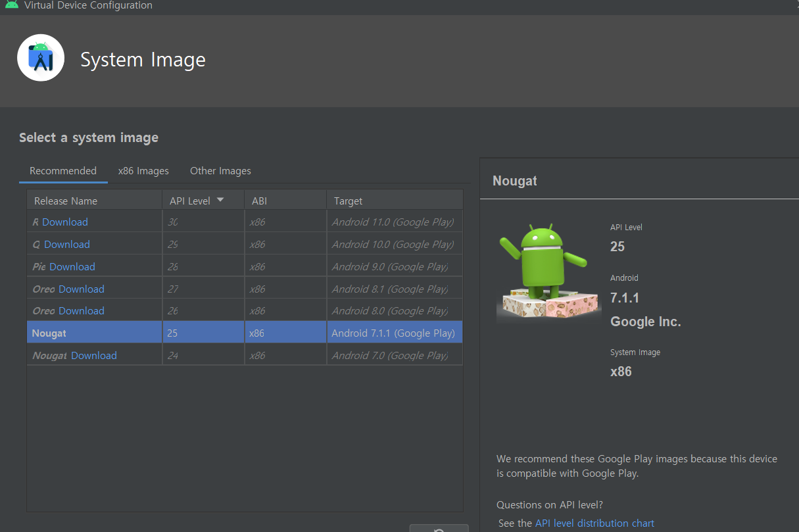Click the x86 ABI cell in Nougat 25 row
799x532 pixels.
point(285,333)
